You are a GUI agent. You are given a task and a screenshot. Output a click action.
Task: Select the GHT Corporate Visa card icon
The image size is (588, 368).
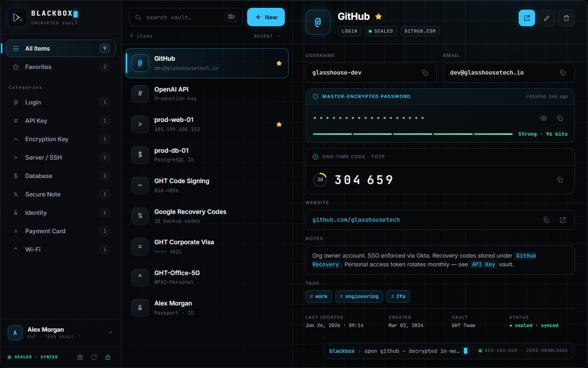coord(140,247)
